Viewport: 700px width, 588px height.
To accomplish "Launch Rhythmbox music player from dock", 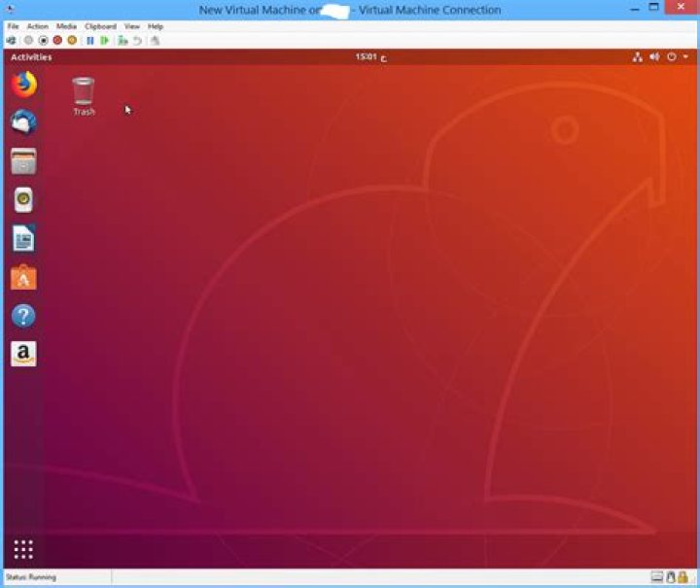I will (x=23, y=199).
